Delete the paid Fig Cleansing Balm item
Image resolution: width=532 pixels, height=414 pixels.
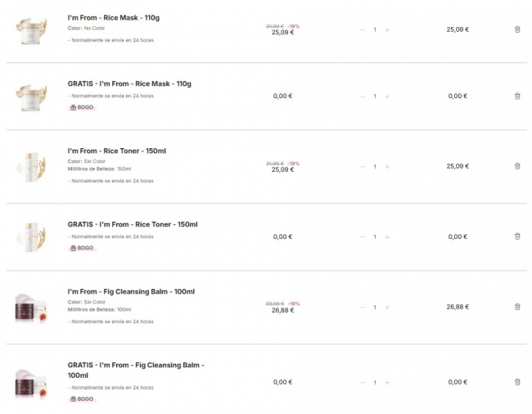(x=517, y=307)
